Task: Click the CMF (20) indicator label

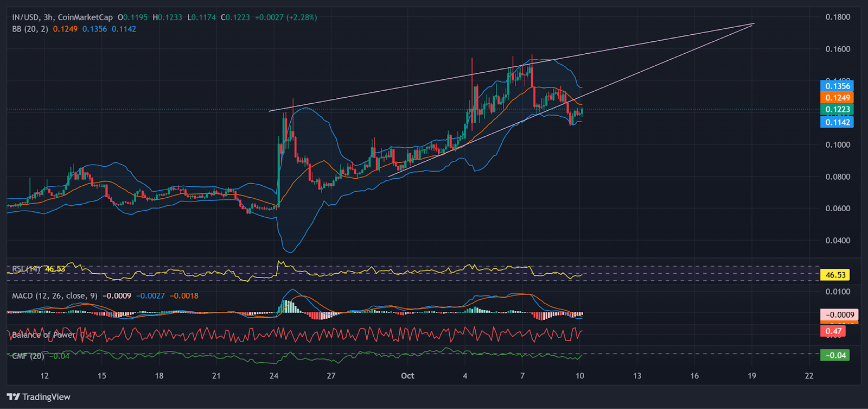Action: (28, 356)
